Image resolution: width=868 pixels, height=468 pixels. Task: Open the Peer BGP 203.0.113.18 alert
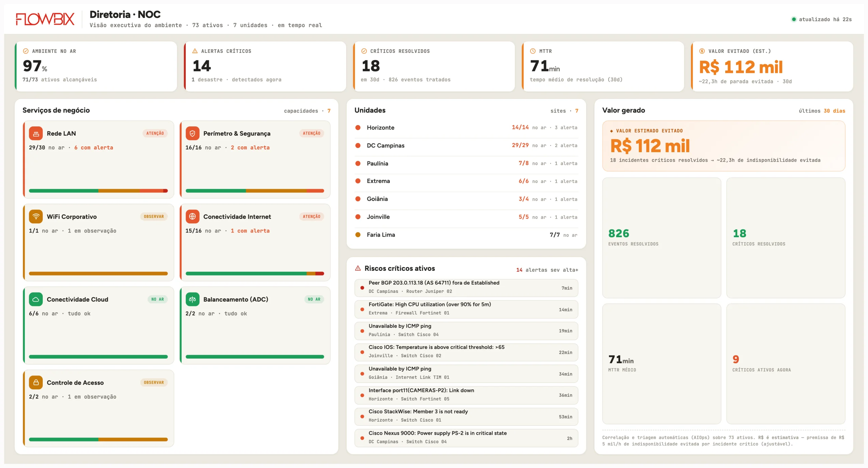[x=466, y=288]
